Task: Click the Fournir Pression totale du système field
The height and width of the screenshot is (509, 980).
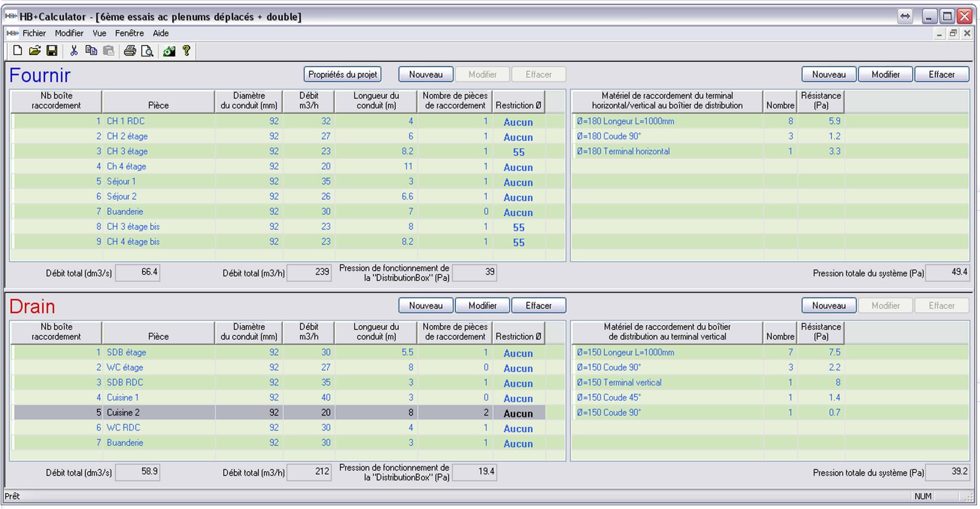Action: point(947,272)
